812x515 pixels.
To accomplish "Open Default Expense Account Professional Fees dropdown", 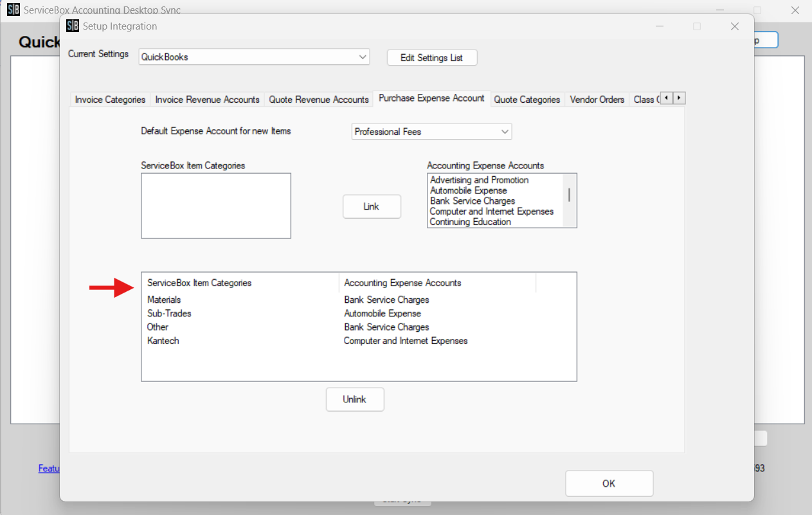I will [x=431, y=132].
